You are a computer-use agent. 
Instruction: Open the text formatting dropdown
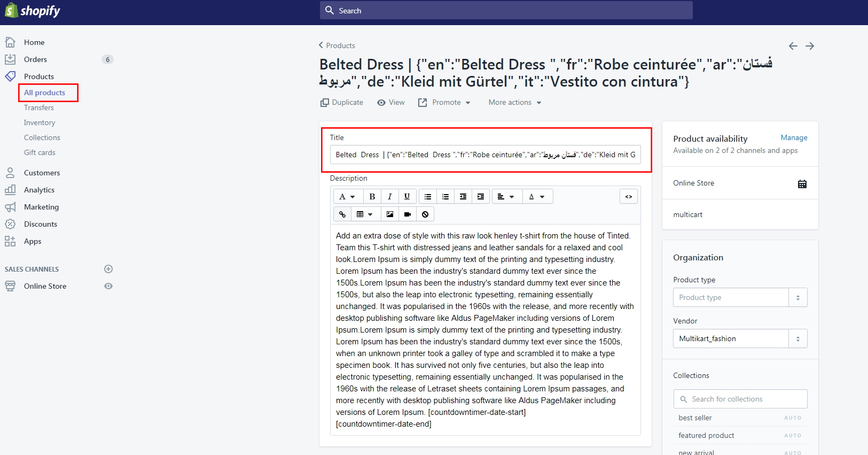pos(348,197)
